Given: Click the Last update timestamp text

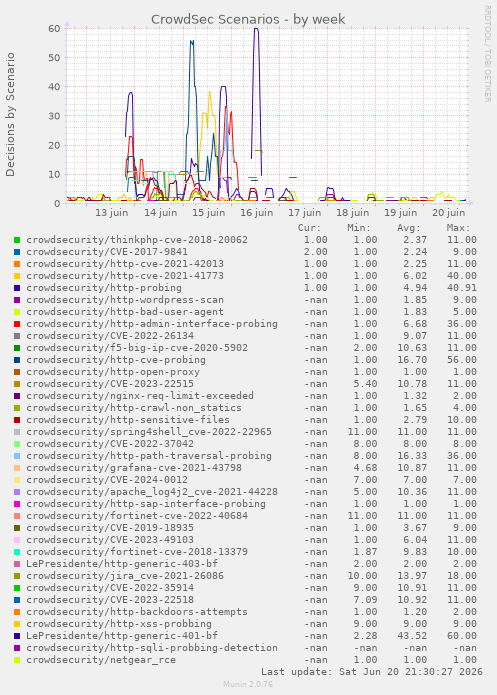Looking at the screenshot, I should (x=372, y=672).
